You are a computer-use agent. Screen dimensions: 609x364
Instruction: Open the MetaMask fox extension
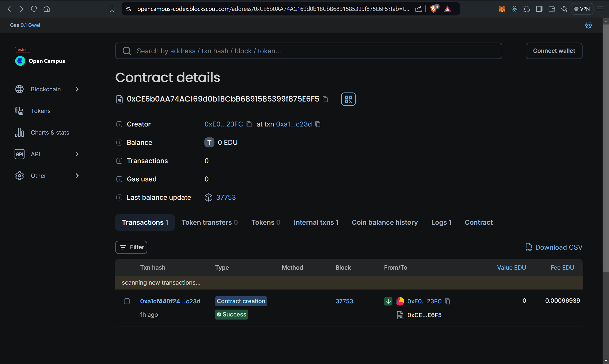(502, 9)
